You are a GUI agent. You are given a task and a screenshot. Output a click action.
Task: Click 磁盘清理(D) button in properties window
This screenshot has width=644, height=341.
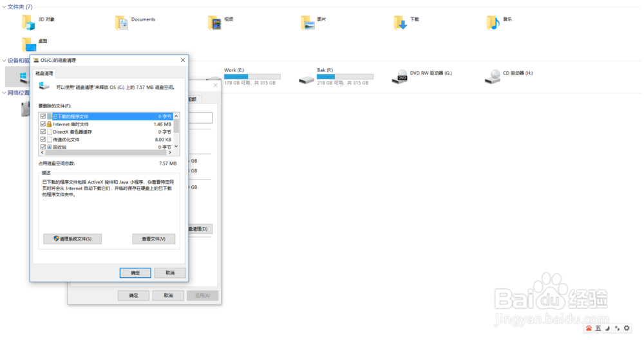pos(200,229)
